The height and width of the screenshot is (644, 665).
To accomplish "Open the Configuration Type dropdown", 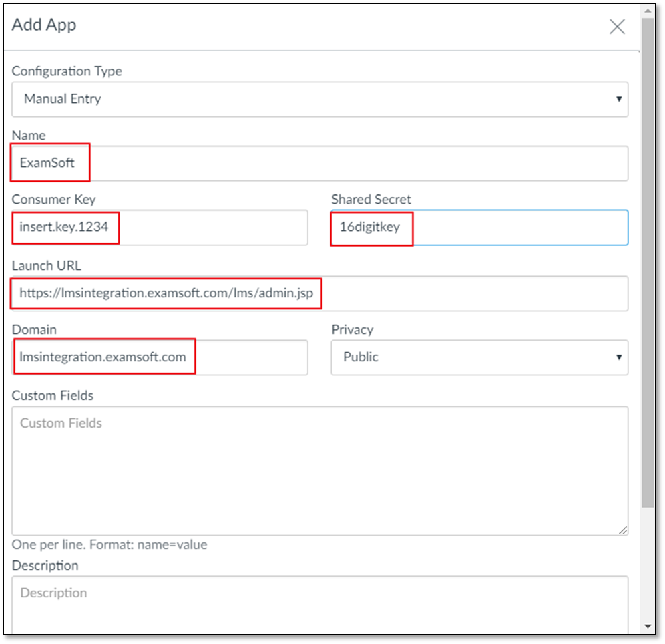I will coord(320,100).
